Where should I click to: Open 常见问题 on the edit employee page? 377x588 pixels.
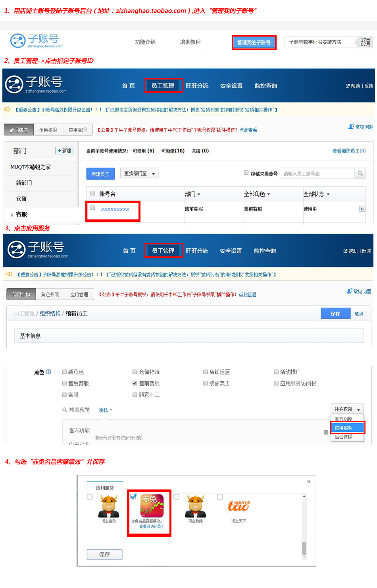[x=359, y=291]
